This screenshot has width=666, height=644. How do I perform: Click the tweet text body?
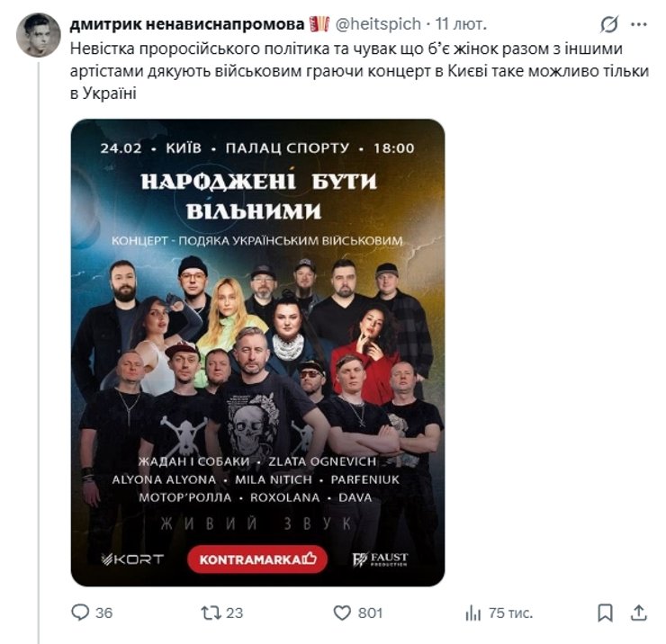coord(359,71)
